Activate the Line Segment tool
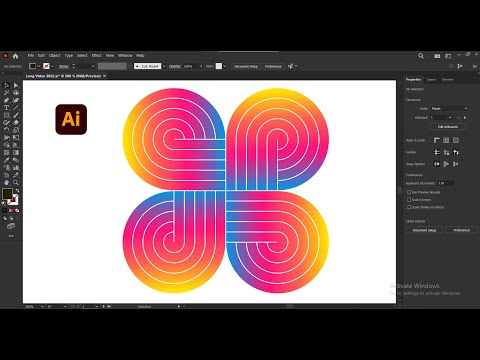 pos(16,108)
